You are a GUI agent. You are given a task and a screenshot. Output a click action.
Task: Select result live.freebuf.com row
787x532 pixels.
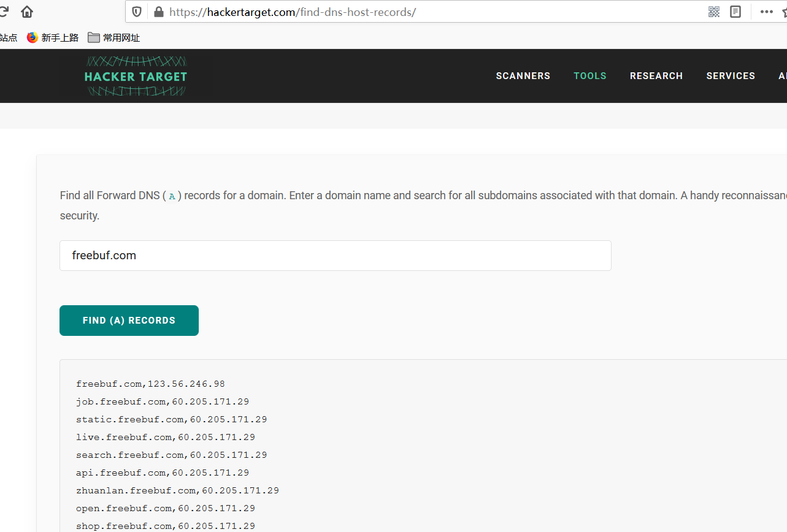(166, 438)
